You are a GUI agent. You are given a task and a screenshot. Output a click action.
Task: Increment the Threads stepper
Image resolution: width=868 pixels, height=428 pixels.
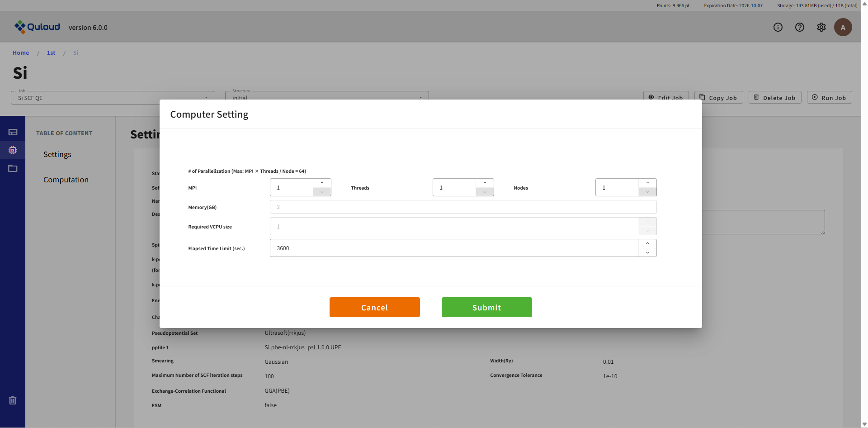(x=485, y=183)
